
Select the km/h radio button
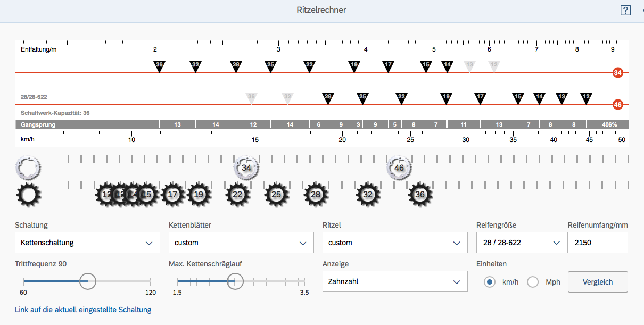[490, 282]
